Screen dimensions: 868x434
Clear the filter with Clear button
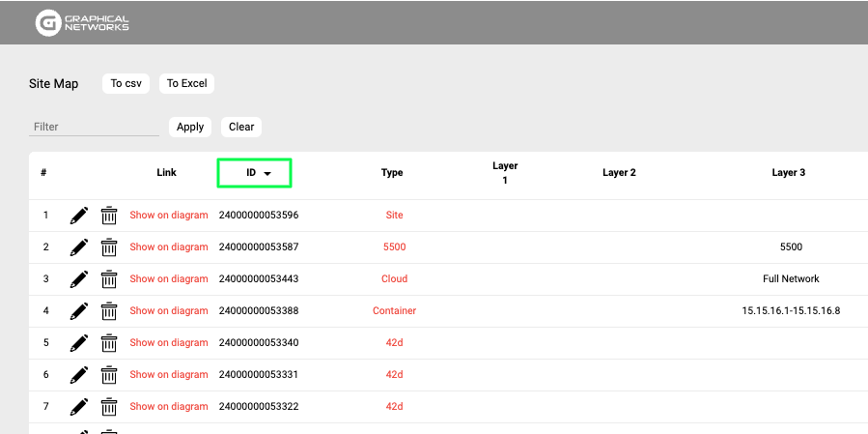[x=241, y=127]
